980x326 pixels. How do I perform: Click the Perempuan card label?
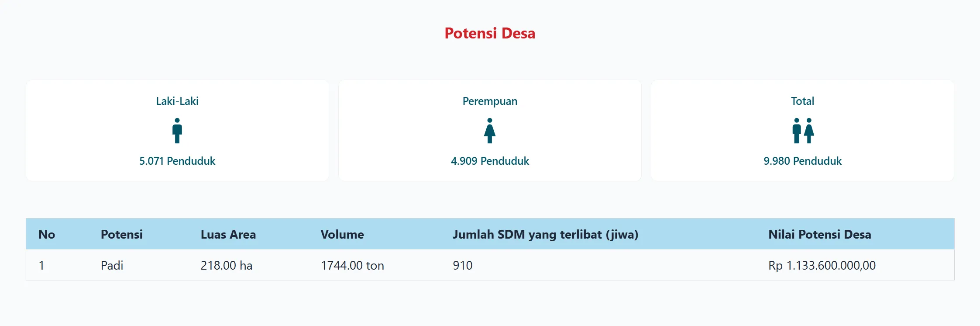(490, 101)
